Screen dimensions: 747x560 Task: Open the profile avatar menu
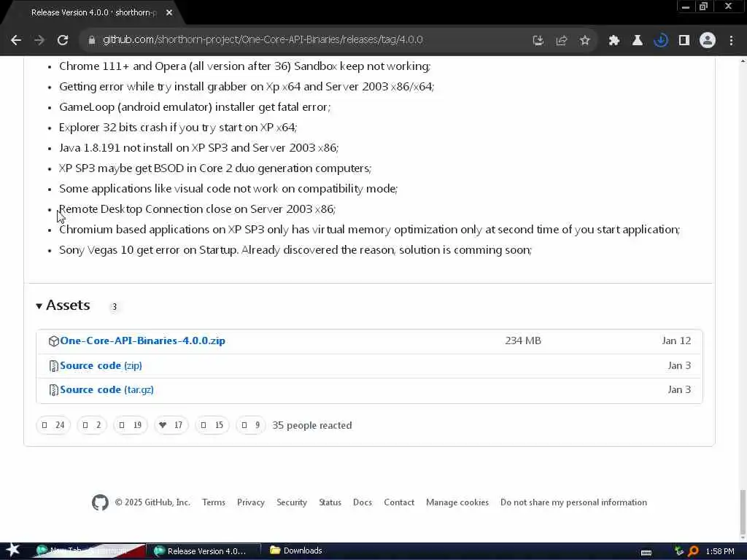[x=708, y=41]
